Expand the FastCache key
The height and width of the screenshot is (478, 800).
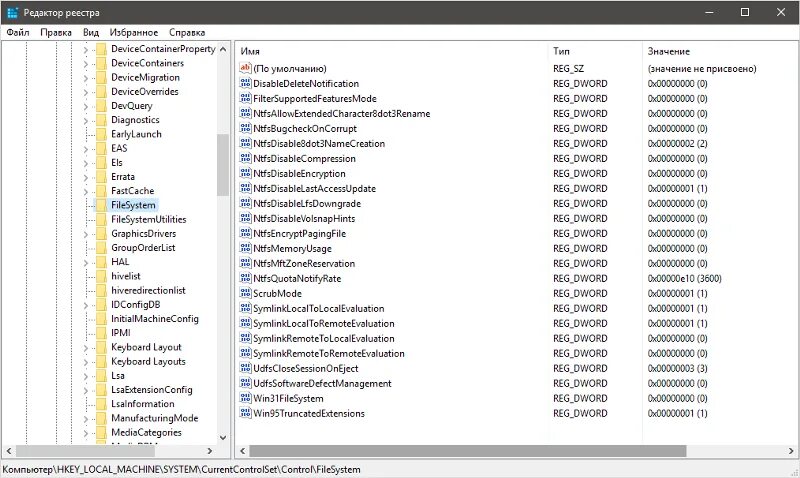(86, 192)
